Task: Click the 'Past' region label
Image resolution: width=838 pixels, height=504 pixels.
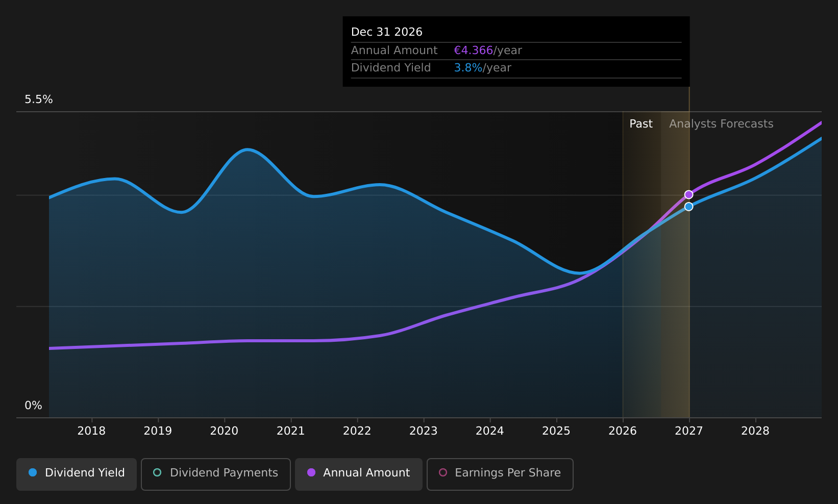Action: tap(641, 124)
